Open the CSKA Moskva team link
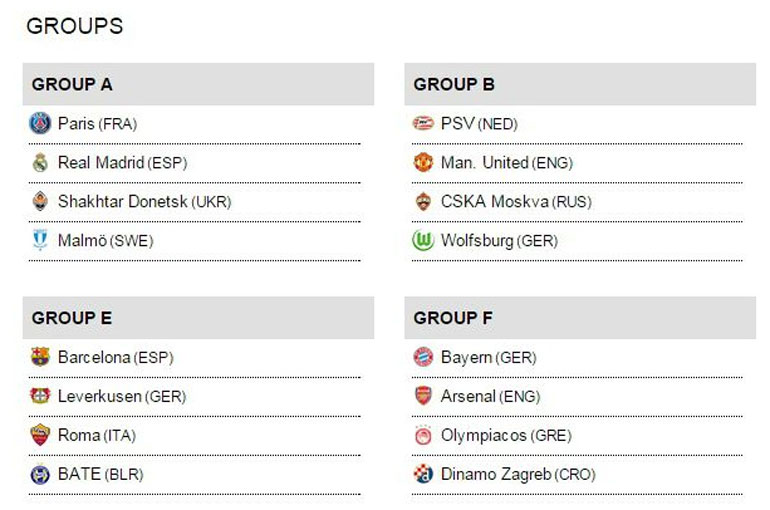The height and width of the screenshot is (510, 770). (x=494, y=202)
